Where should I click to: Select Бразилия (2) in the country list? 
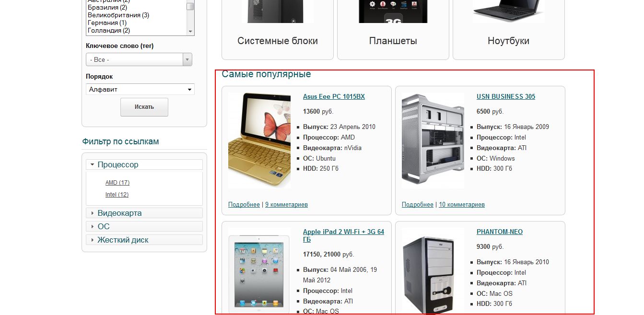107,7
